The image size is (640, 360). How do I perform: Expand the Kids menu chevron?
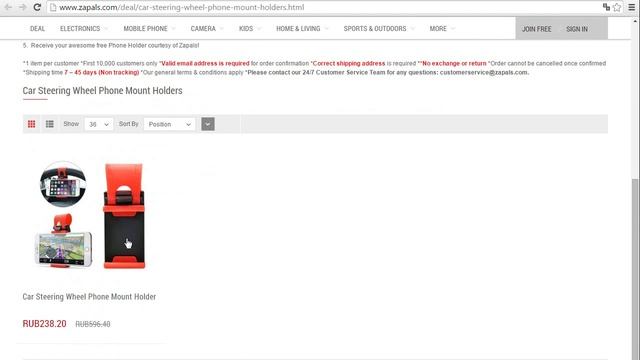(259, 29)
